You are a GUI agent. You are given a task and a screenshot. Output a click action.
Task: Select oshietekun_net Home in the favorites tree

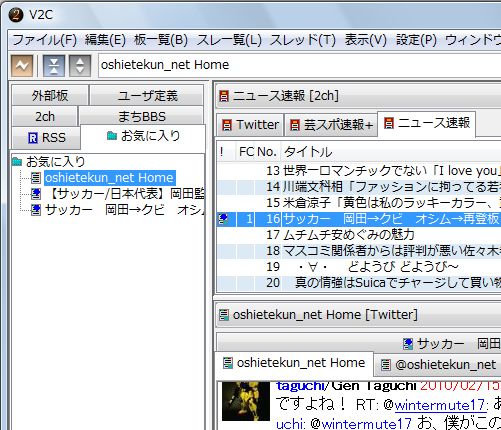coord(109,178)
